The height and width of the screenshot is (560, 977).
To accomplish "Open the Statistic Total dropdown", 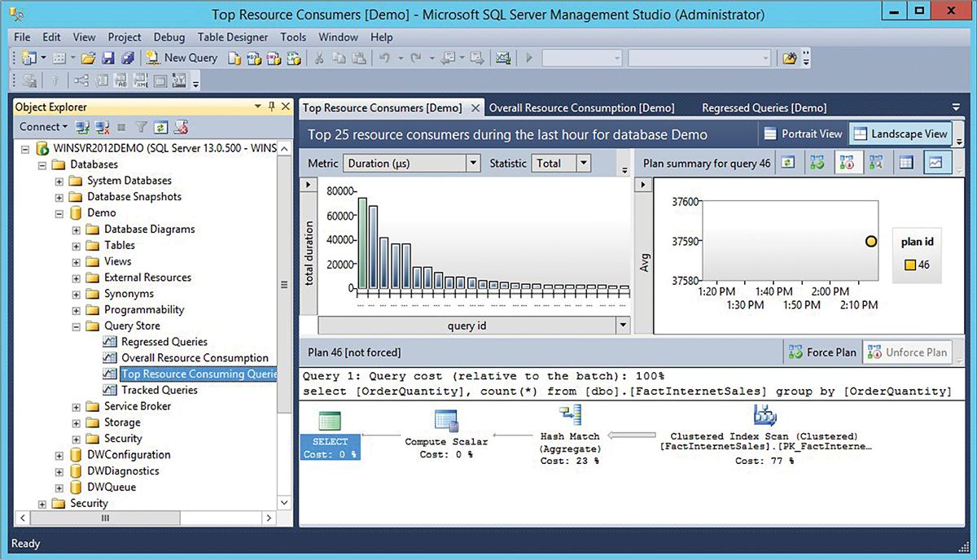I will (x=583, y=163).
